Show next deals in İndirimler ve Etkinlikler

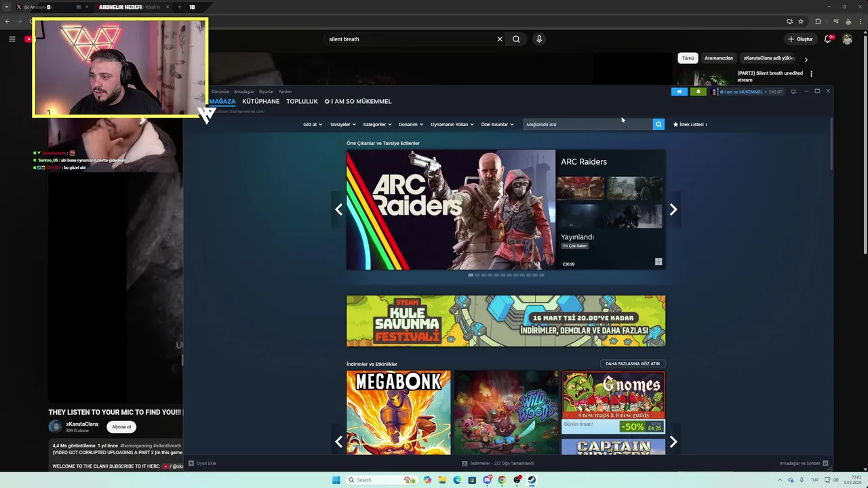point(673,442)
